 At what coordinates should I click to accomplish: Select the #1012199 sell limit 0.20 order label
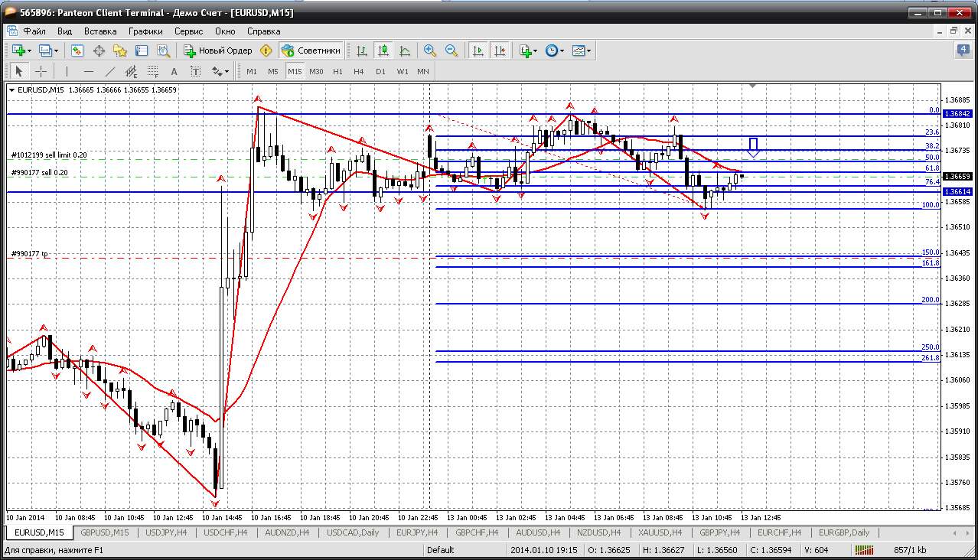(x=50, y=155)
